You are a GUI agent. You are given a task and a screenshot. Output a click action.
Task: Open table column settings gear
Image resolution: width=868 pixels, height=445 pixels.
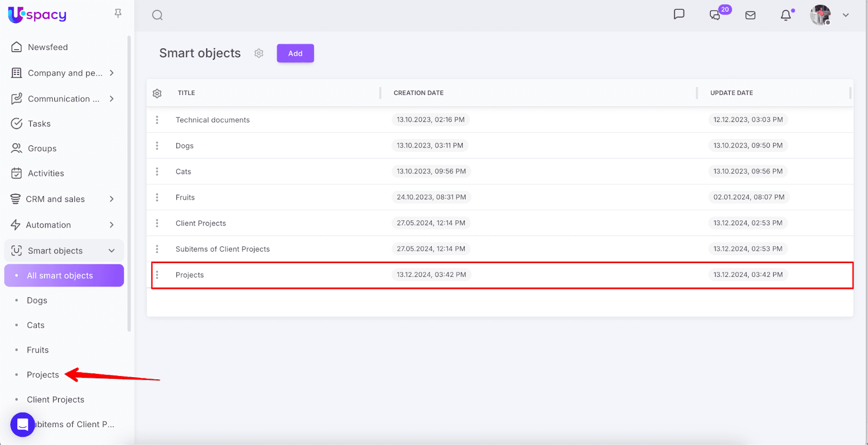pyautogui.click(x=157, y=93)
